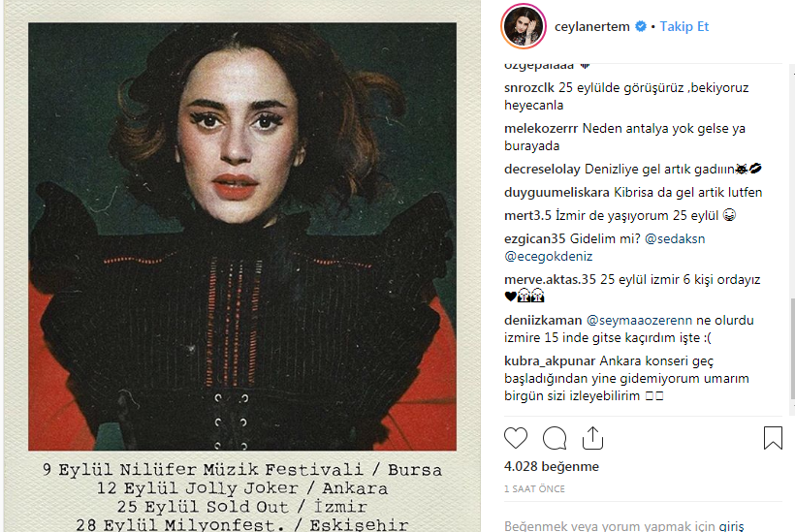Click the blue verified badge
795x532 pixels.
pyautogui.click(x=640, y=26)
